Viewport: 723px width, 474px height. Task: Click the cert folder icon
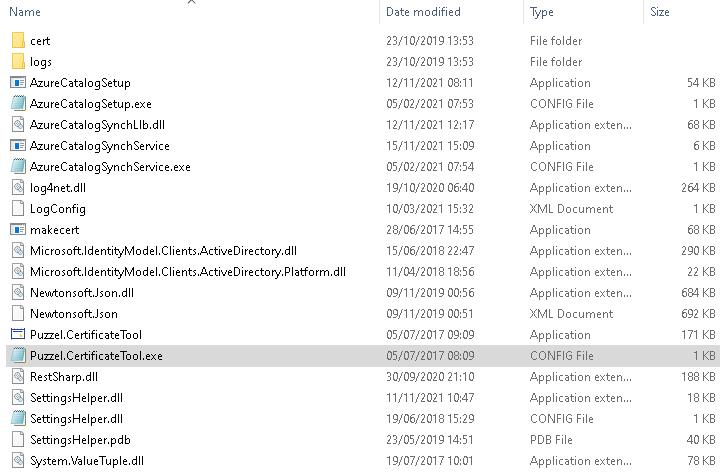click(x=18, y=41)
